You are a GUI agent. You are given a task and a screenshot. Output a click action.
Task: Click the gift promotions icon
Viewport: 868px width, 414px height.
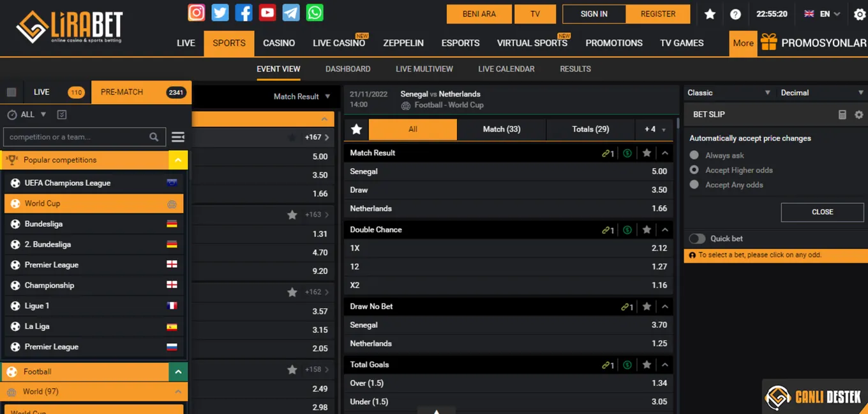(x=768, y=43)
